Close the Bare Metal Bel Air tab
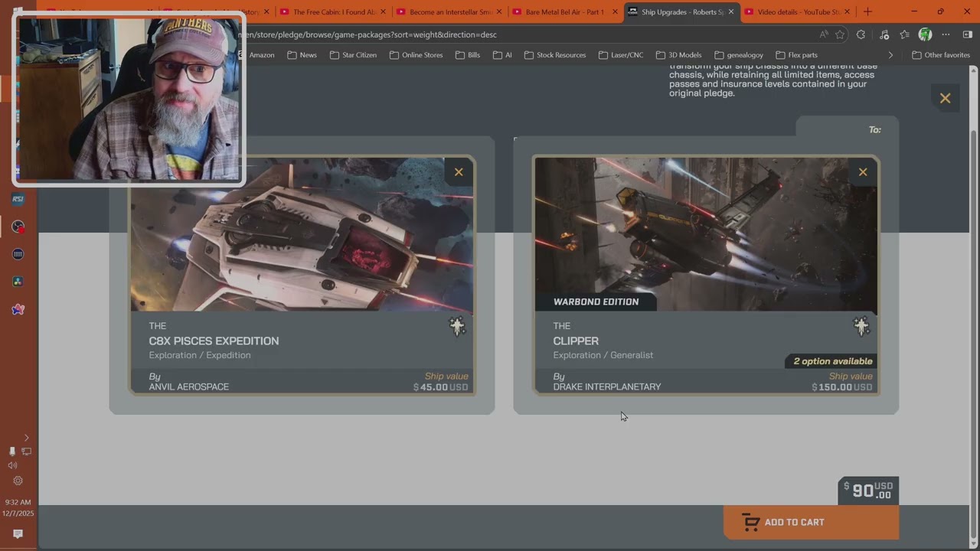The image size is (980, 551). point(615,12)
